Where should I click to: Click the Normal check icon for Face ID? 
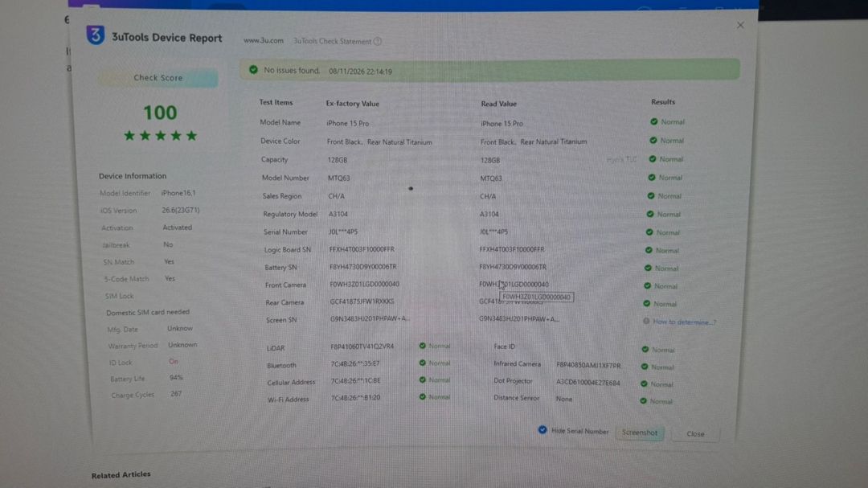645,350
